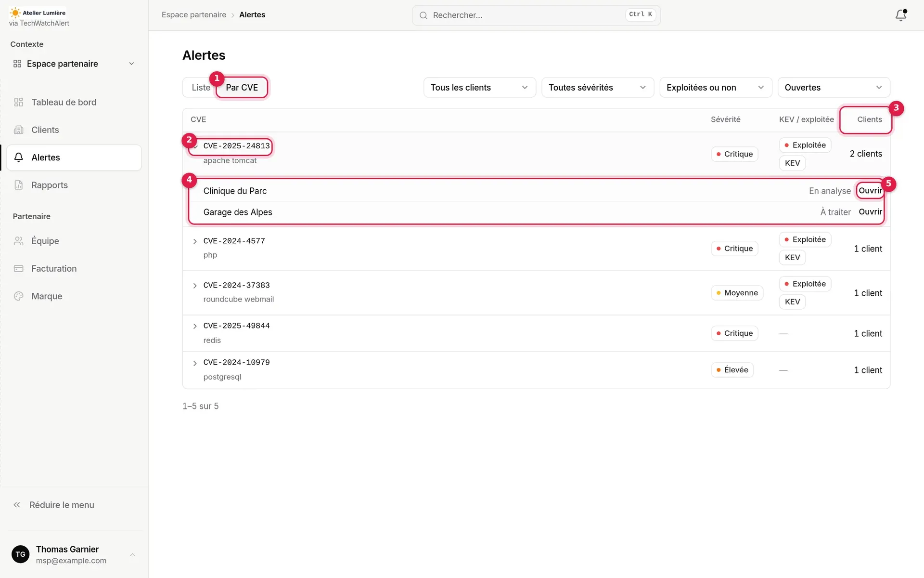Switch to the Liste view tab
Viewport: 924px width, 578px height.
[x=201, y=87]
